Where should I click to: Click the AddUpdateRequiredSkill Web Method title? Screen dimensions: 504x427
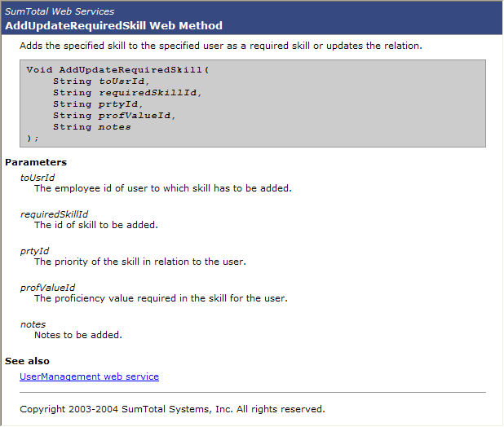coord(113,26)
